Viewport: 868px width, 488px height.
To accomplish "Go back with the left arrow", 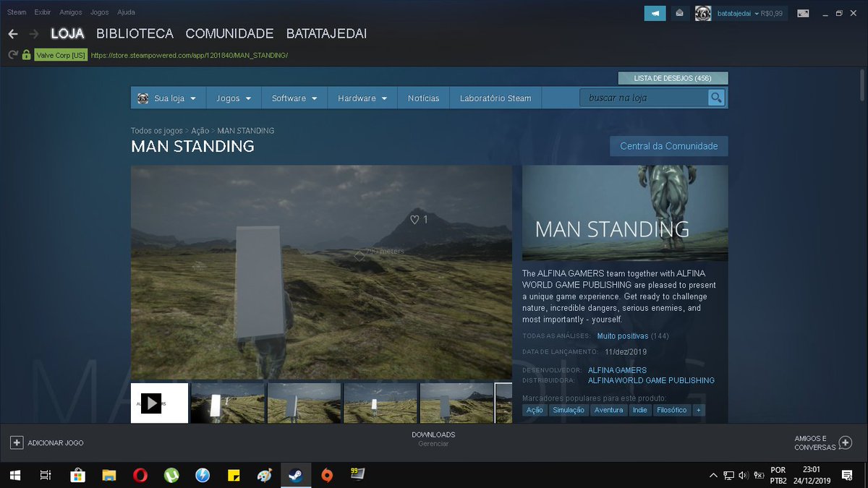I will point(13,34).
